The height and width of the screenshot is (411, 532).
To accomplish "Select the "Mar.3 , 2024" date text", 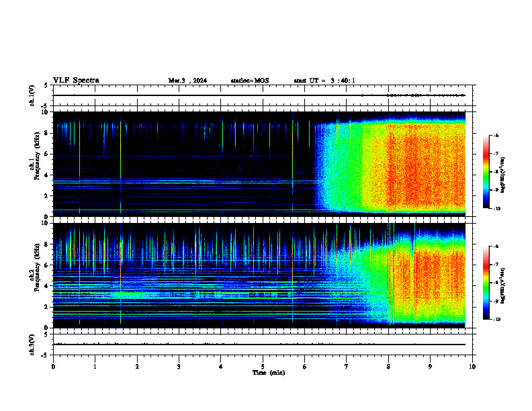I will point(187,81).
